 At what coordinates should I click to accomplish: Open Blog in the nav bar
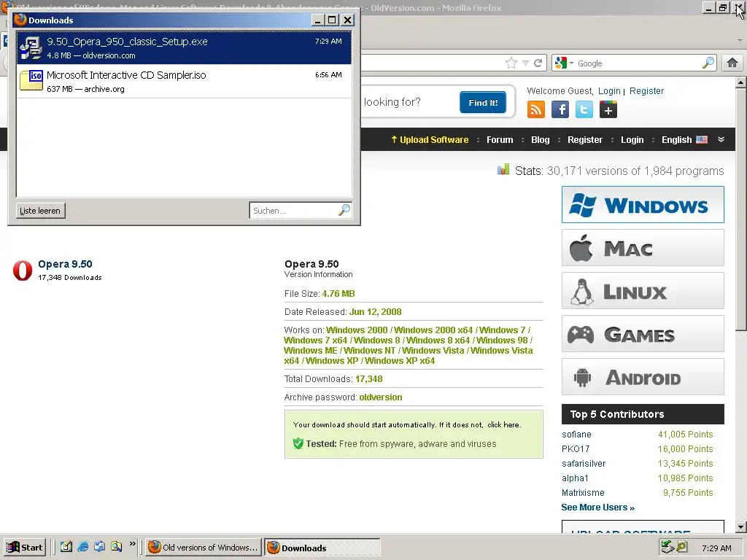(x=541, y=139)
